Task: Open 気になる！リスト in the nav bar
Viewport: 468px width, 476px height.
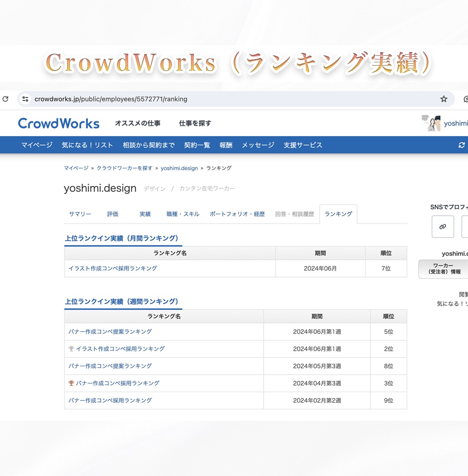Action: click(x=87, y=145)
